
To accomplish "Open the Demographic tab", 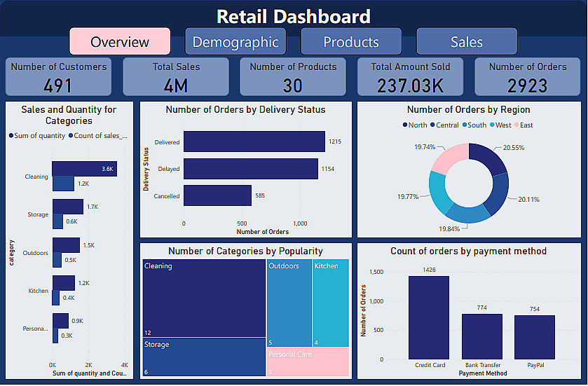I will [x=235, y=41].
